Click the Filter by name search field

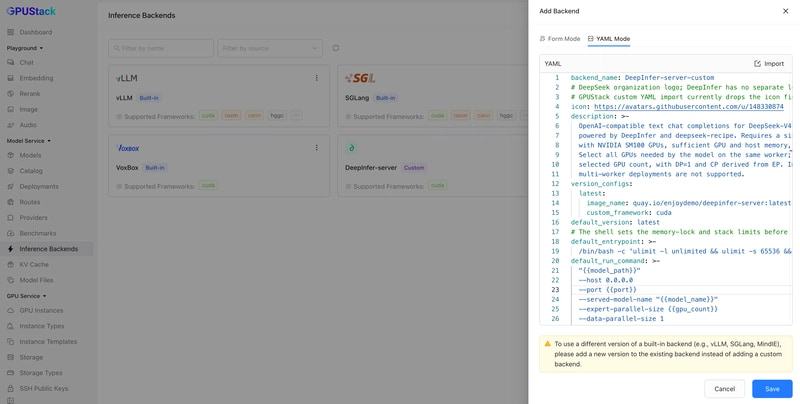pyautogui.click(x=161, y=48)
